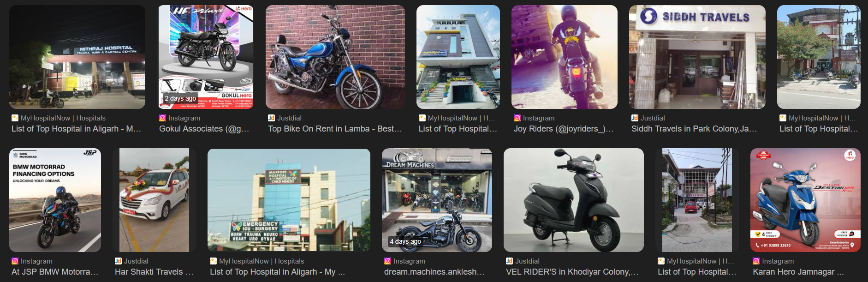
Task: Open the black scooter image
Action: tap(574, 200)
